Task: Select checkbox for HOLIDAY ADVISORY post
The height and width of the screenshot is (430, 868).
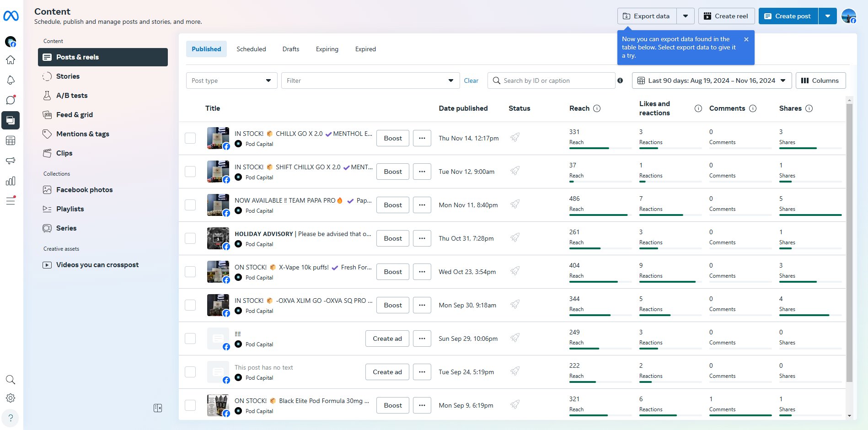Action: click(190, 238)
